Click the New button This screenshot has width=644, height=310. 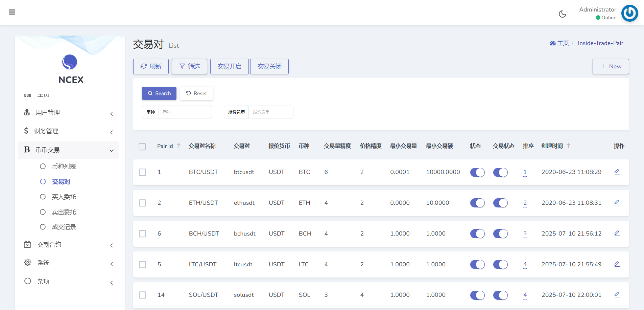click(x=611, y=66)
